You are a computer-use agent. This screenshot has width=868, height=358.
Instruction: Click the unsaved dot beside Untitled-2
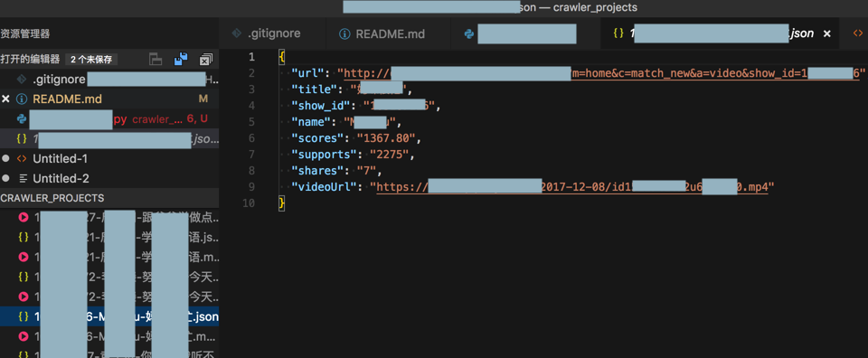[x=5, y=178]
